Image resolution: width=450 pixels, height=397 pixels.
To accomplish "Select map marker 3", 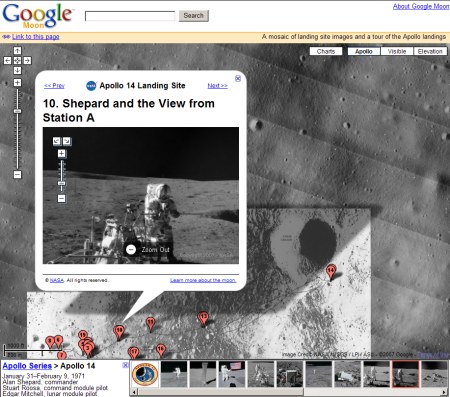I will click(x=88, y=349).
